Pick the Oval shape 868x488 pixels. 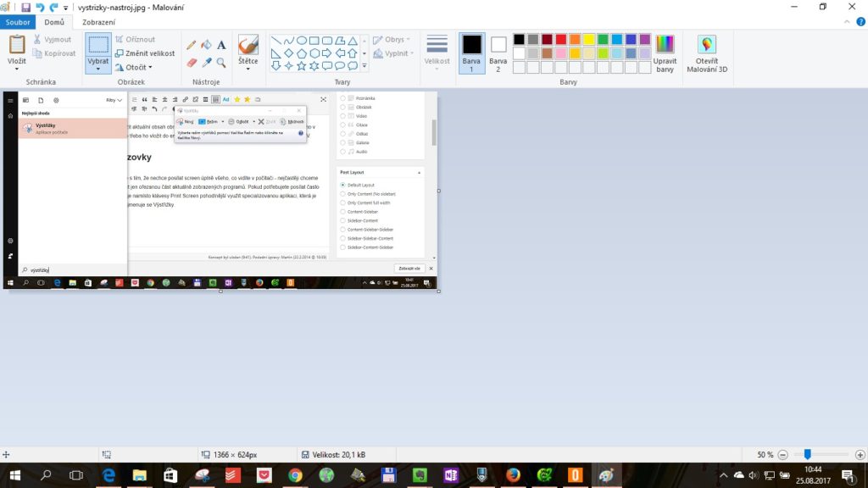(301, 41)
